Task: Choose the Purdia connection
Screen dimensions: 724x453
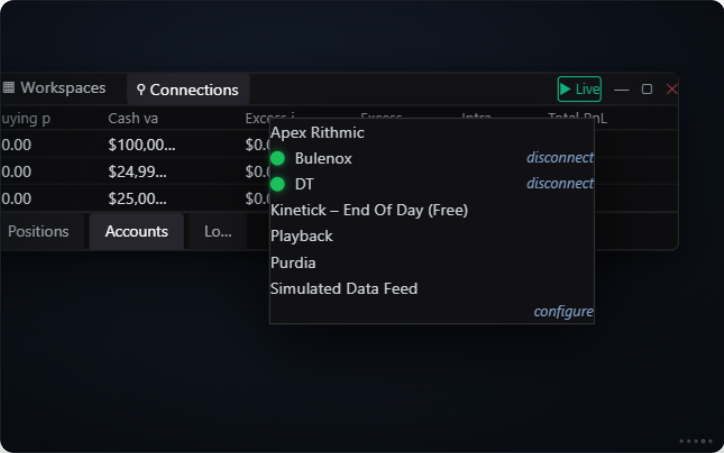Action: [293, 263]
